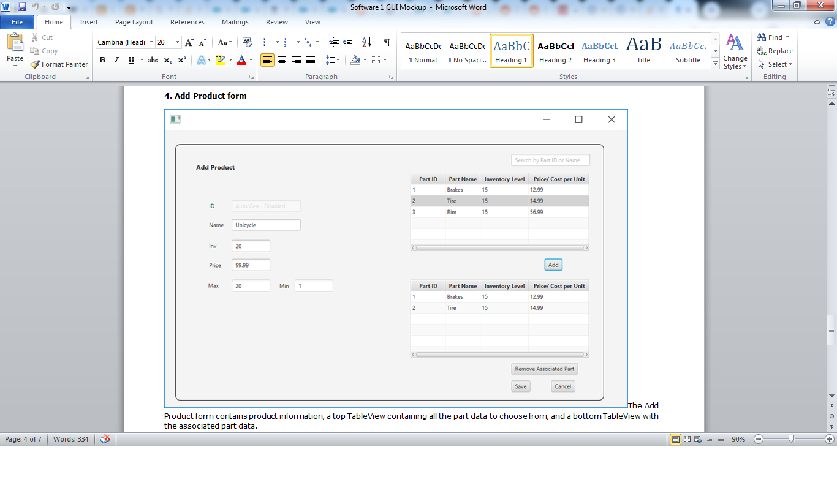Click the Replace button in Editing group
This screenshot has width=837, height=504.
click(x=775, y=51)
